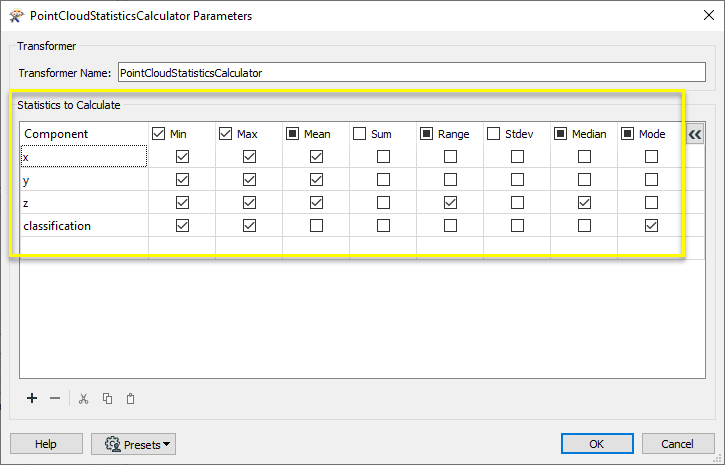
Task: Click the plus icon to add a row
Action: click(x=32, y=398)
